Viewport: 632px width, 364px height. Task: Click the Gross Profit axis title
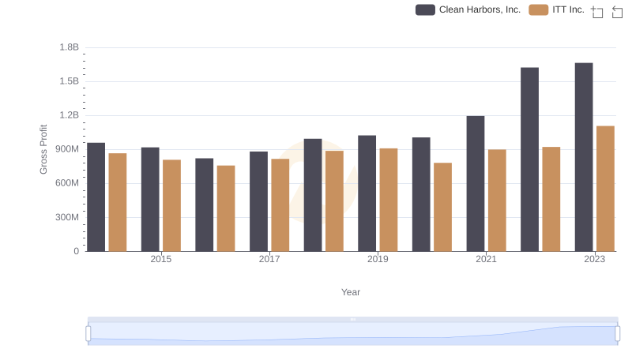click(43, 149)
